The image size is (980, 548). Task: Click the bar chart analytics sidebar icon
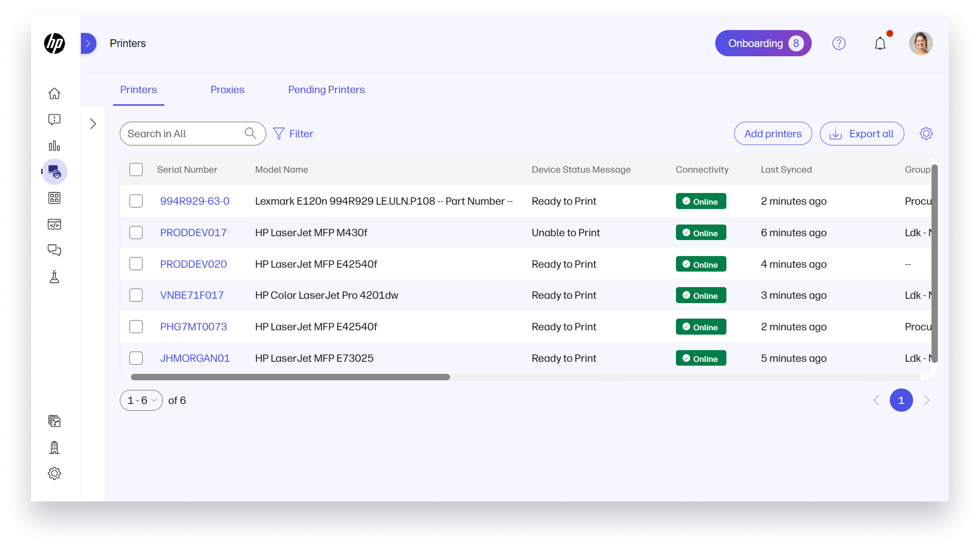(x=54, y=145)
